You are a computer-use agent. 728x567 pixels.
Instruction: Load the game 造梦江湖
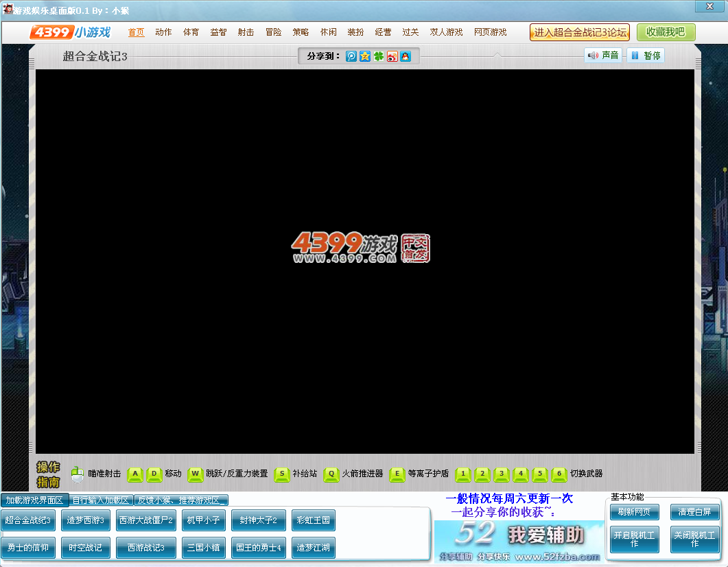click(314, 548)
